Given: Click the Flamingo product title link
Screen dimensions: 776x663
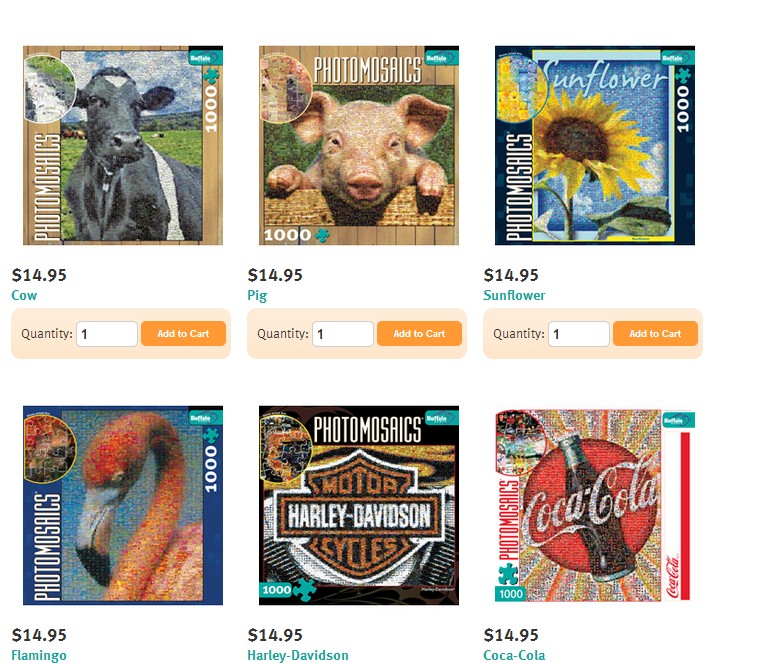Looking at the screenshot, I should (39, 656).
